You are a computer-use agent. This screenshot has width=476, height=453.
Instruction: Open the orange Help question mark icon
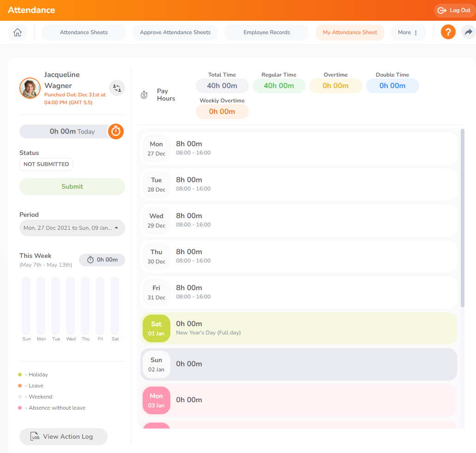coord(448,32)
